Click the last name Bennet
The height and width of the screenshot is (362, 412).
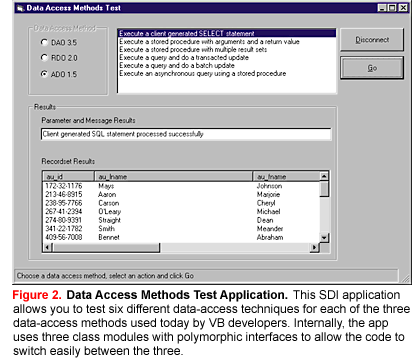[x=109, y=237]
